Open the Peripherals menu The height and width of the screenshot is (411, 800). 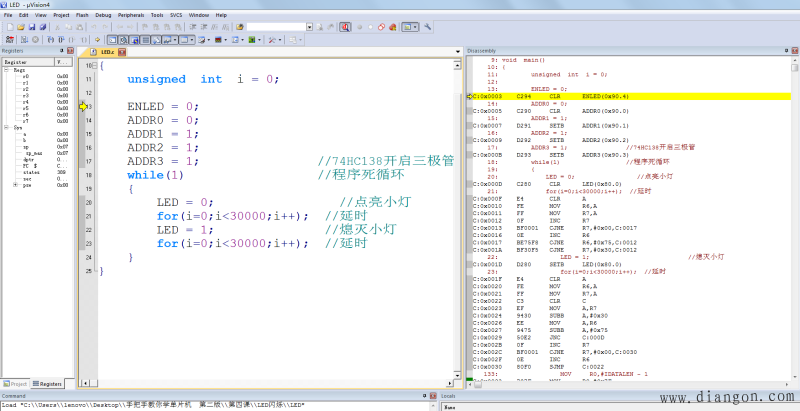tap(132, 16)
